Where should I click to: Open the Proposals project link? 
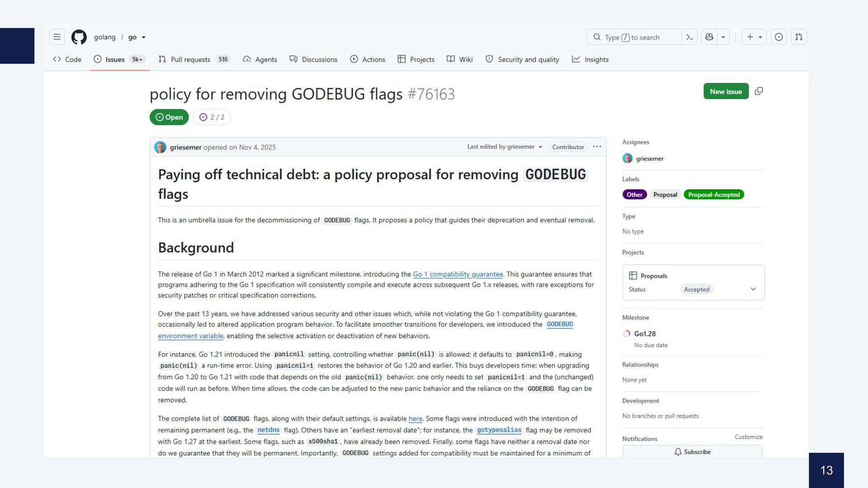[x=654, y=276]
